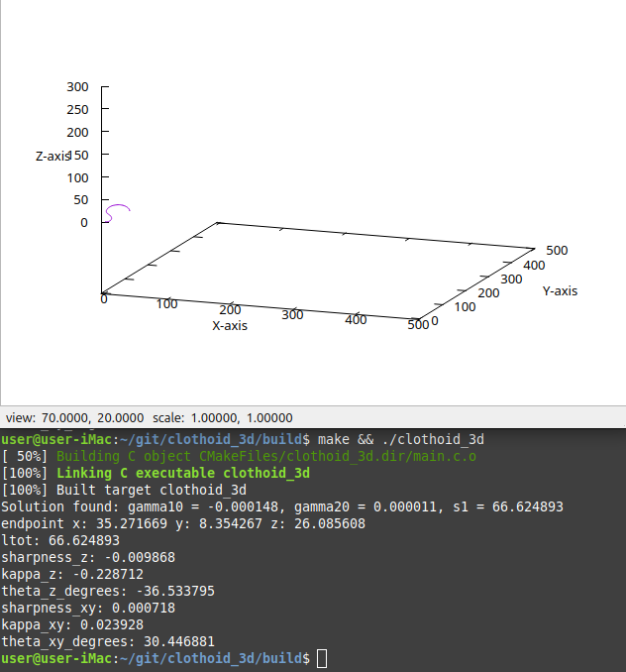The width and height of the screenshot is (626, 672).
Task: Click the terminal cursor at last prompt
Action: coord(322,659)
